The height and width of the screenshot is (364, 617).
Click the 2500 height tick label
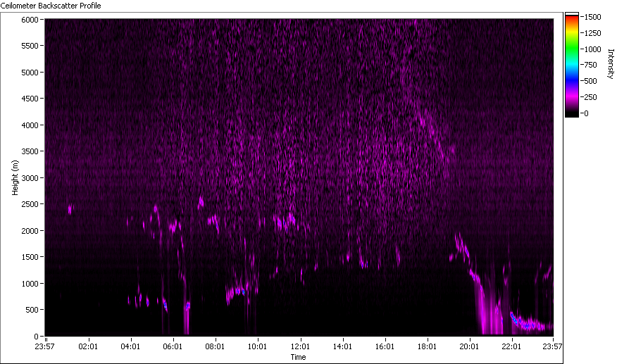click(30, 204)
